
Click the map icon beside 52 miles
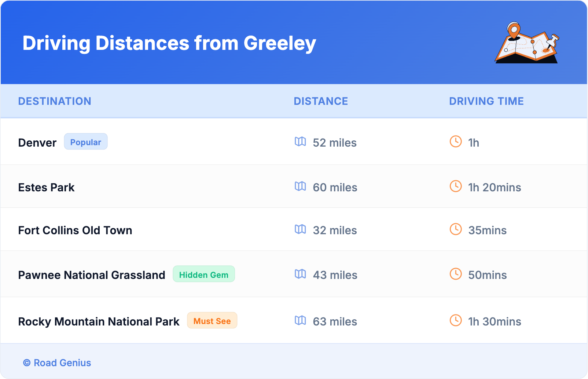coord(300,141)
